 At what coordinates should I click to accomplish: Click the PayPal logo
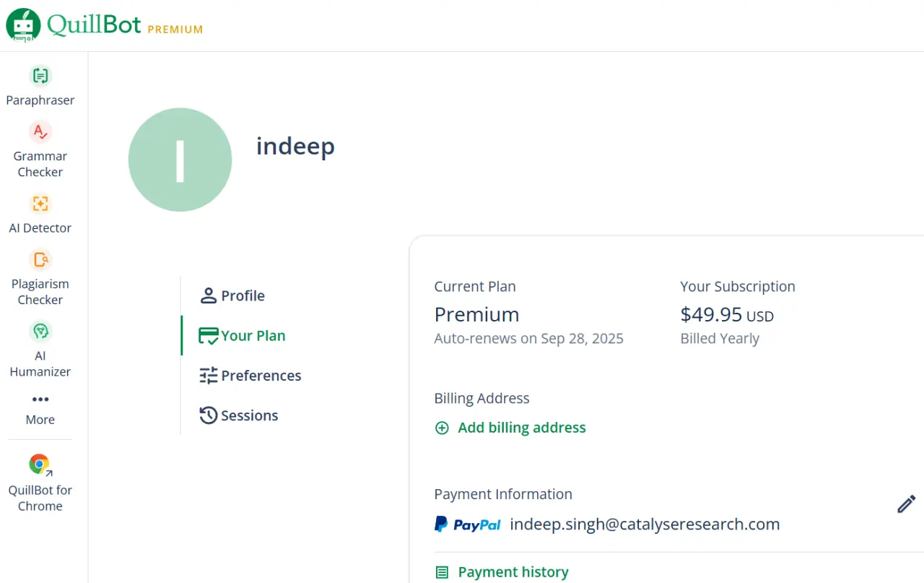(467, 524)
